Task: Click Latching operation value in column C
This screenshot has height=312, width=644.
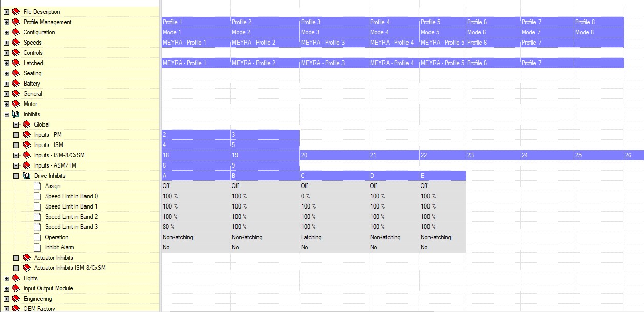Action: pos(311,237)
